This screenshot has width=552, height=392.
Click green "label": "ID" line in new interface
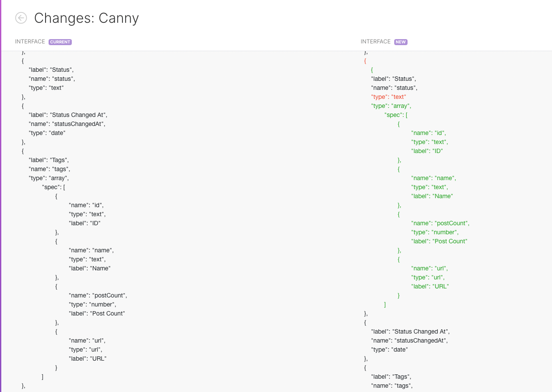pyautogui.click(x=427, y=151)
